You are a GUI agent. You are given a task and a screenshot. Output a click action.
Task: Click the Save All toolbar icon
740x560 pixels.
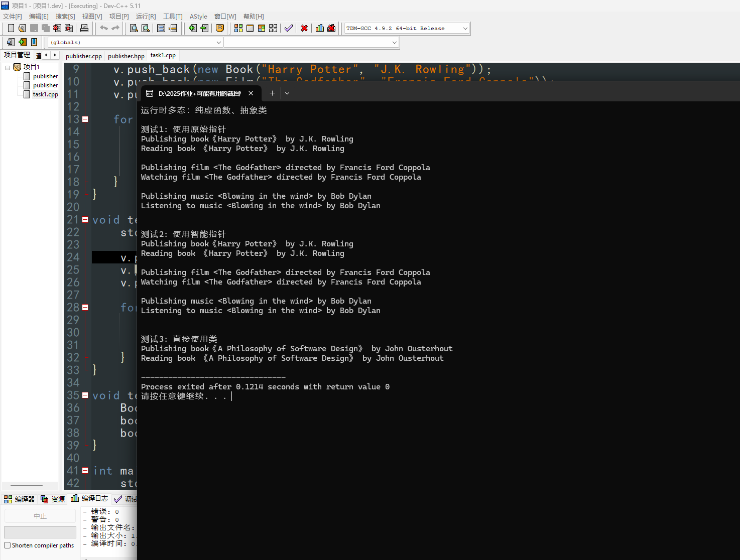pyautogui.click(x=46, y=28)
